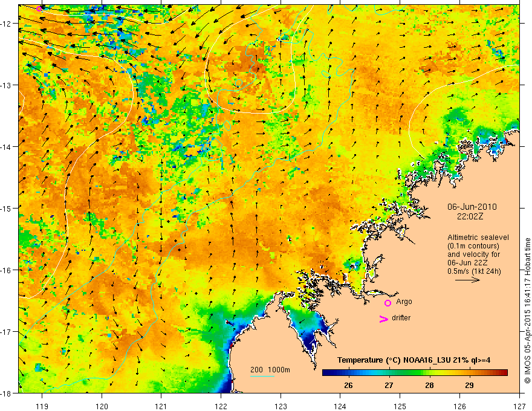The image size is (532, 411).
Task: Click the magenta Argo float marker near 119°E
Action: pos(39,9)
